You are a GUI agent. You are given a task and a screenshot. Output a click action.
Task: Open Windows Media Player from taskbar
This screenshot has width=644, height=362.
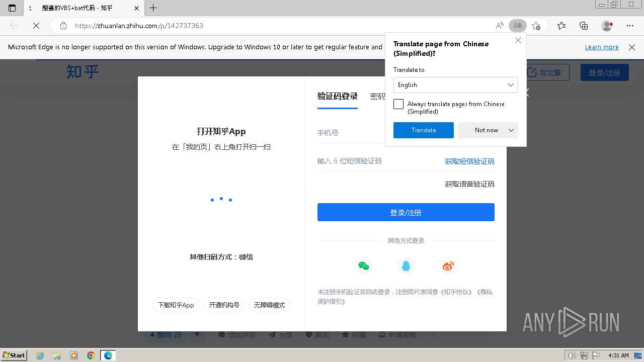74,355
